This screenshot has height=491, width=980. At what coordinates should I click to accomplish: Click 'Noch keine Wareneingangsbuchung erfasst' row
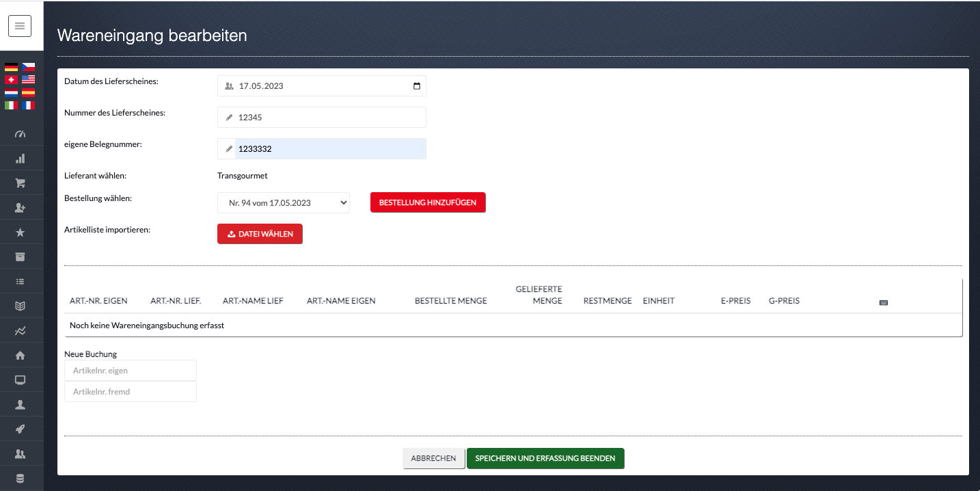[513, 326]
